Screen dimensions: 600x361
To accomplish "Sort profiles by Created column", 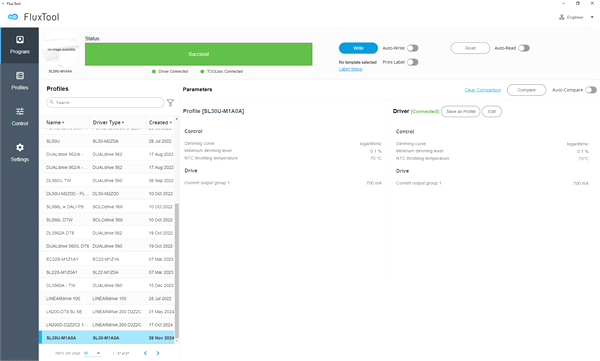I will point(160,123).
